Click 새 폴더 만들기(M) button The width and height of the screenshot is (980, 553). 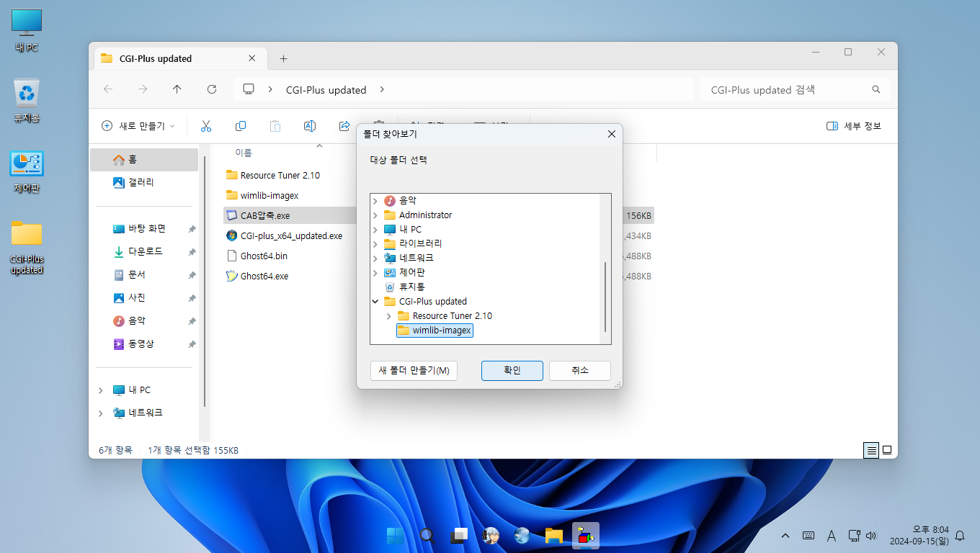pos(414,370)
